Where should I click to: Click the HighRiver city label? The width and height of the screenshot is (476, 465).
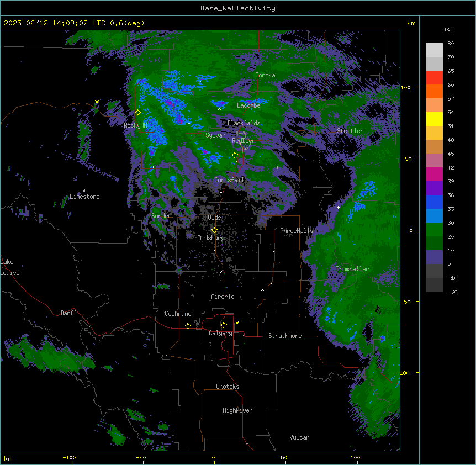237,410
